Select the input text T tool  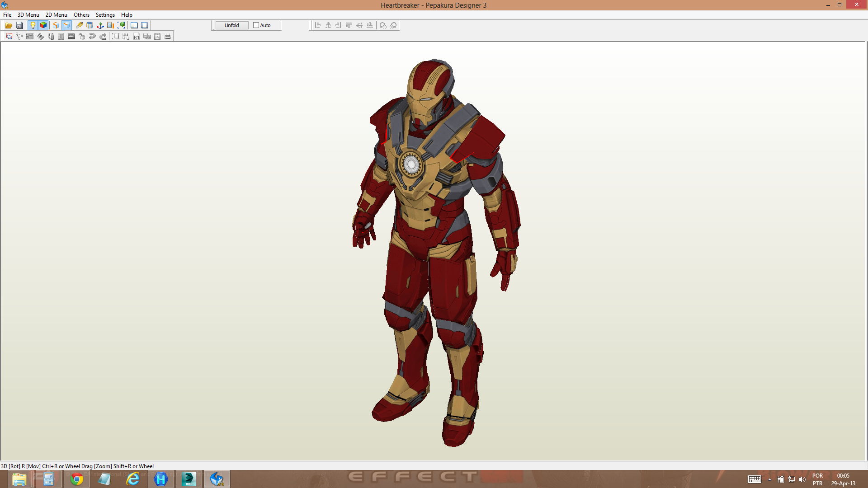(x=61, y=37)
